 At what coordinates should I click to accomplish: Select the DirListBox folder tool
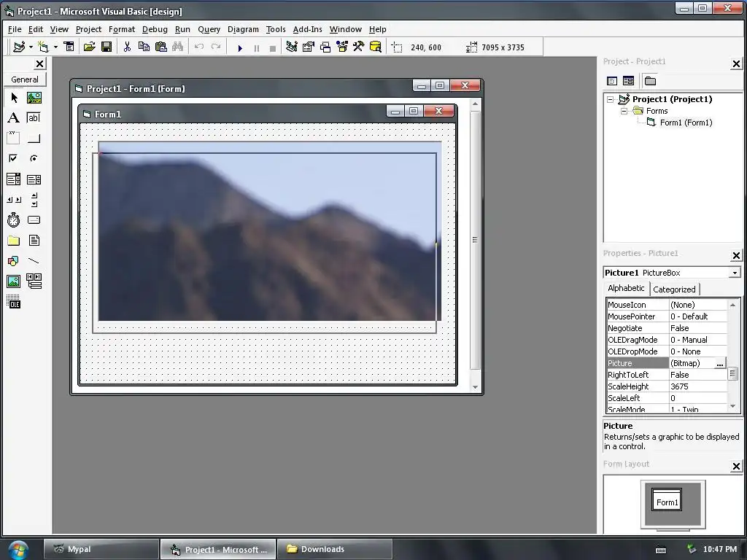tap(14, 241)
